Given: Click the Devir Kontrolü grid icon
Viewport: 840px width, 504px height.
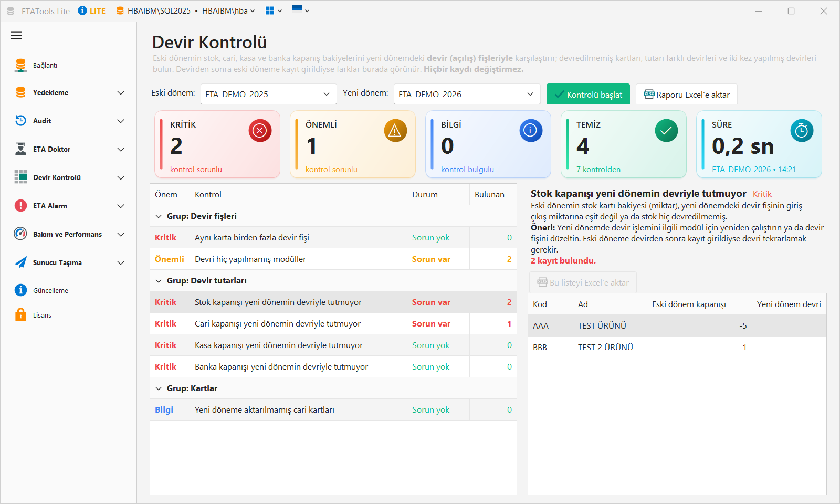Looking at the screenshot, I should (x=20, y=177).
